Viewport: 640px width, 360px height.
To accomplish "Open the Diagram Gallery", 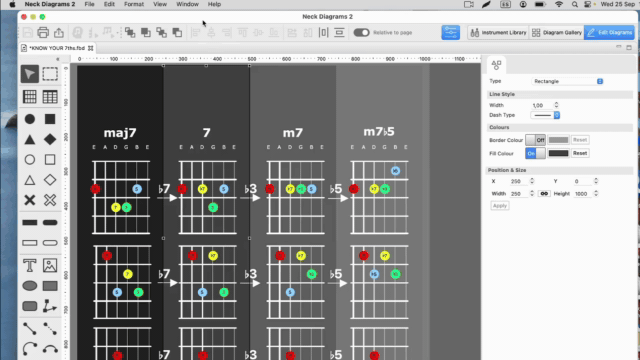I will tap(557, 33).
